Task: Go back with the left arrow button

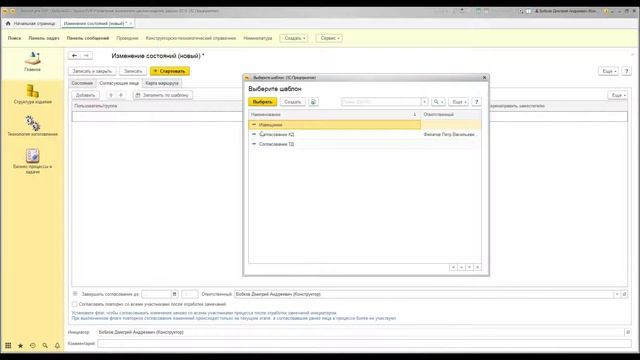Action: pos(74,56)
